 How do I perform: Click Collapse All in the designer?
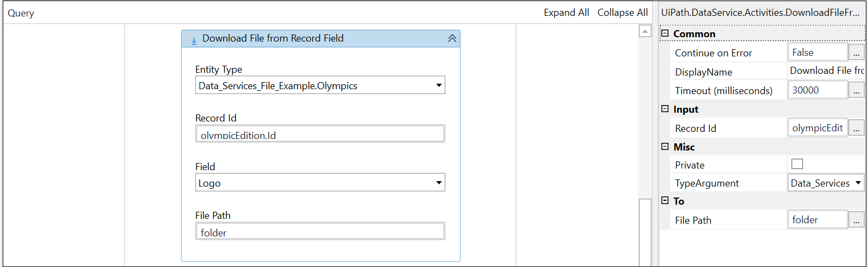coord(623,13)
